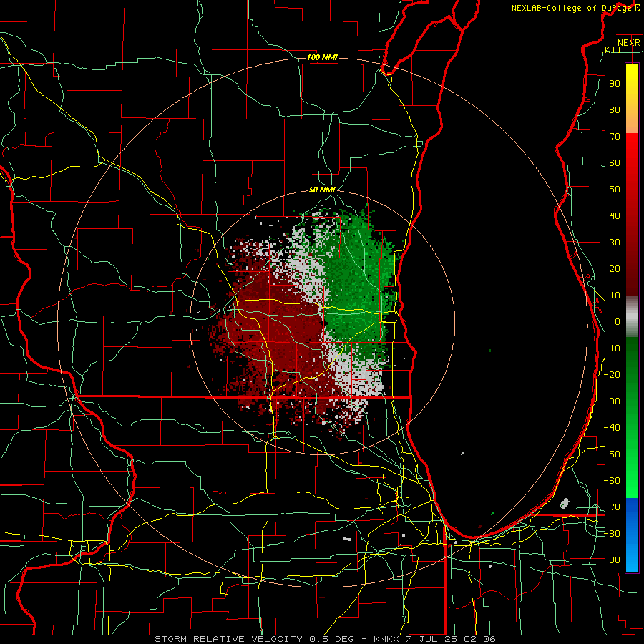Select the 60 value on velocity scale
644x644 pixels.
point(615,163)
